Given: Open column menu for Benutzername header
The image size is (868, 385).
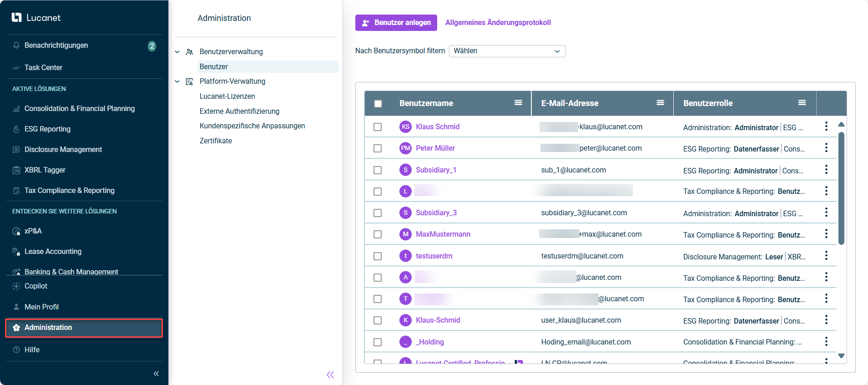Looking at the screenshot, I should point(518,103).
